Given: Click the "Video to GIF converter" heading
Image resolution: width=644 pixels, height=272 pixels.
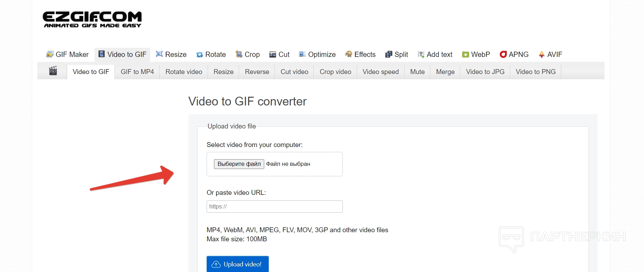Looking at the screenshot, I should coord(247,101).
